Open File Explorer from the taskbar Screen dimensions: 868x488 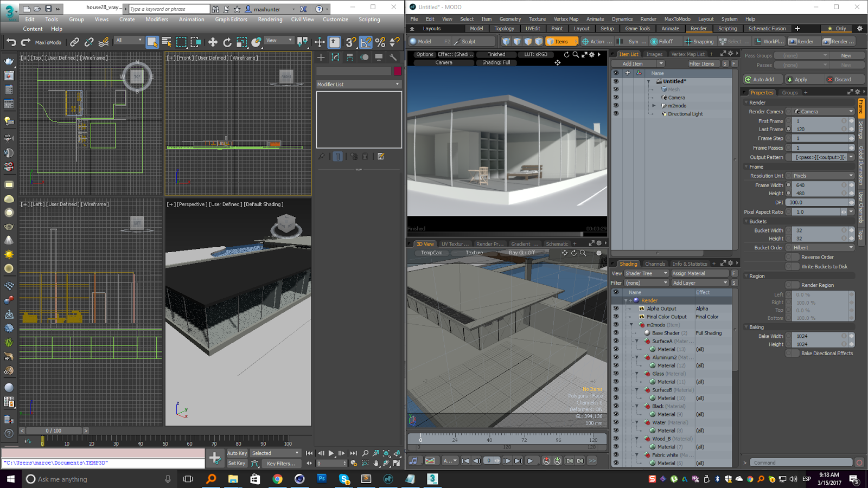[x=233, y=479]
